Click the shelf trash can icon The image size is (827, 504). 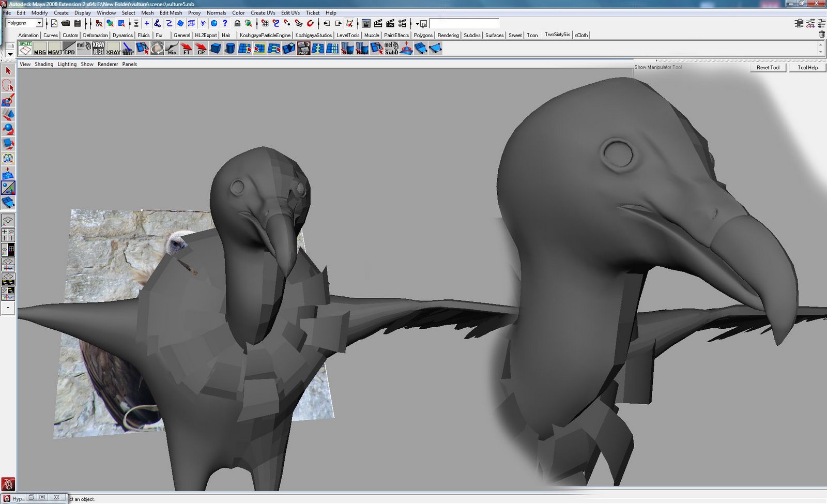pyautogui.click(x=822, y=35)
